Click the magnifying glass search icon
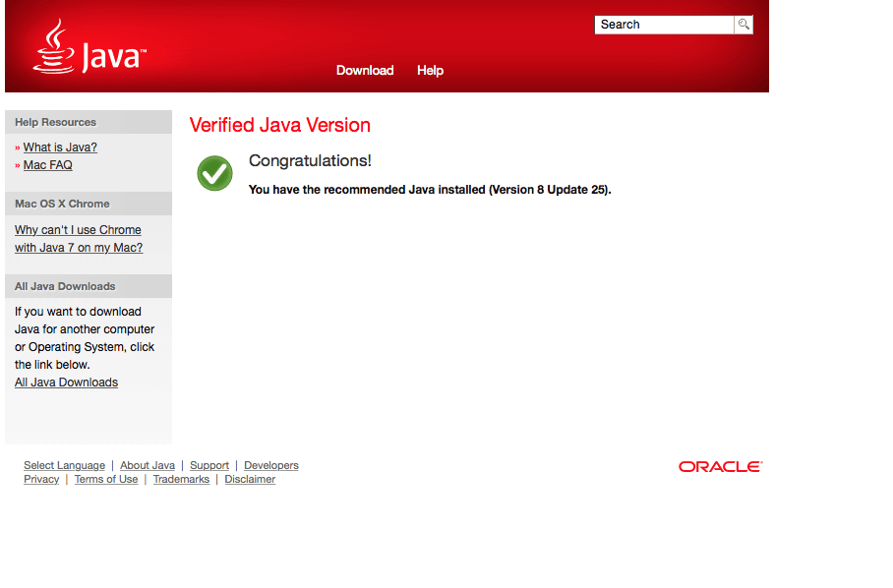The image size is (893, 588). 744,25
